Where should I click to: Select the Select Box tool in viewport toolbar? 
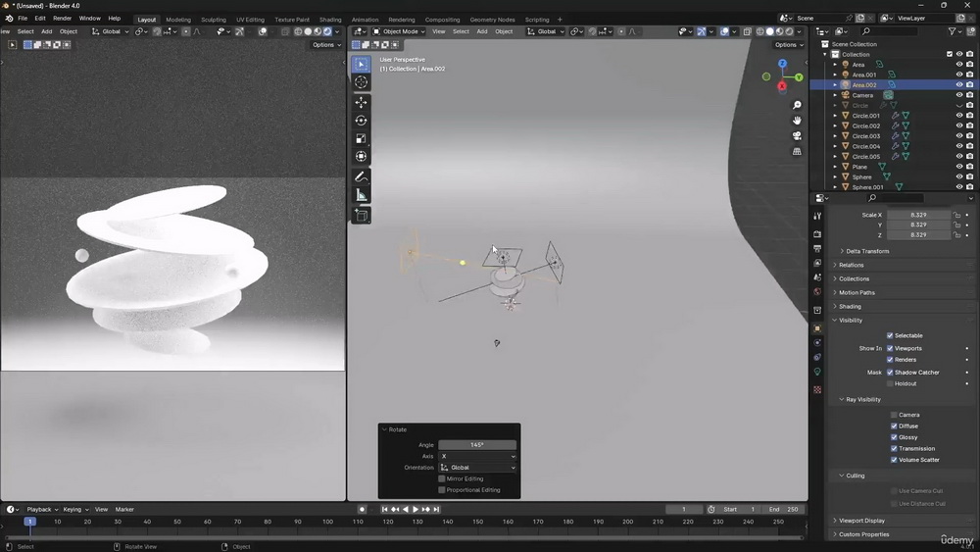coord(362,65)
